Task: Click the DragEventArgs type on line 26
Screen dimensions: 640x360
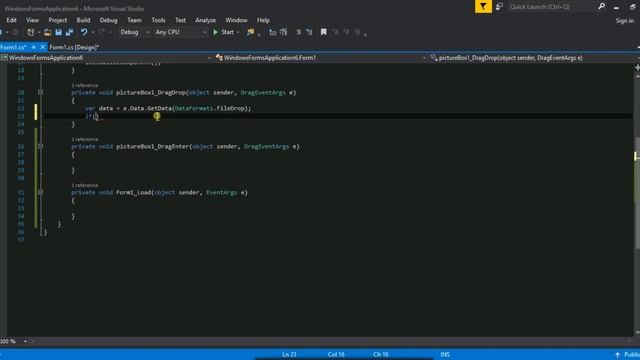Action: pos(267,147)
